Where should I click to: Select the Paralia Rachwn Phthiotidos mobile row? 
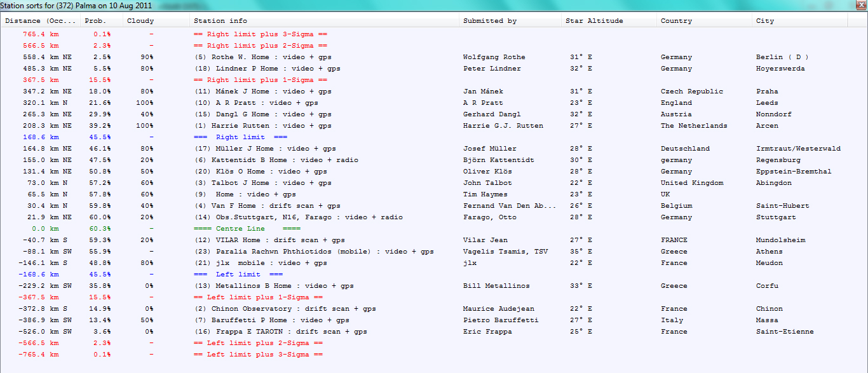[424, 252]
